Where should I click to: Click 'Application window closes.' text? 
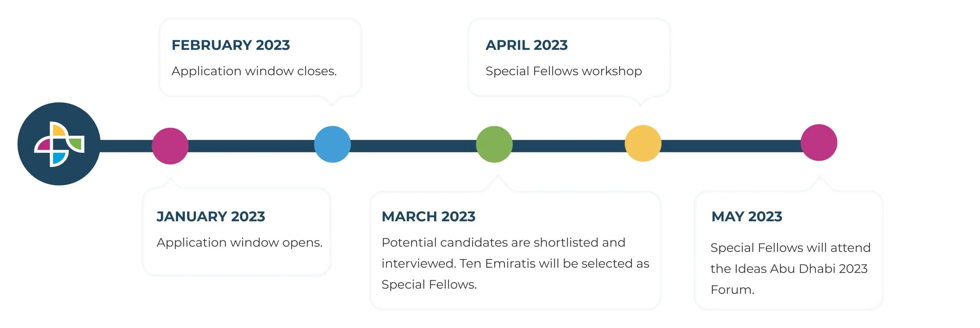254,71
